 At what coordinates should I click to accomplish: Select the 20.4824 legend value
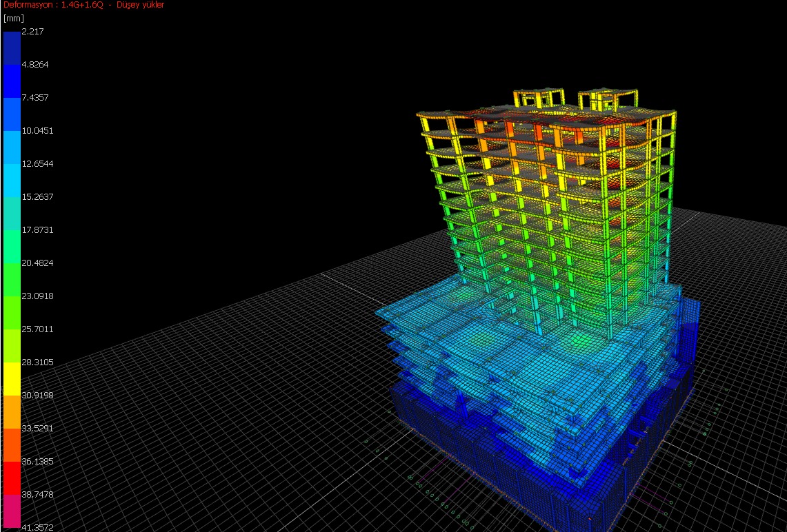pyautogui.click(x=37, y=263)
